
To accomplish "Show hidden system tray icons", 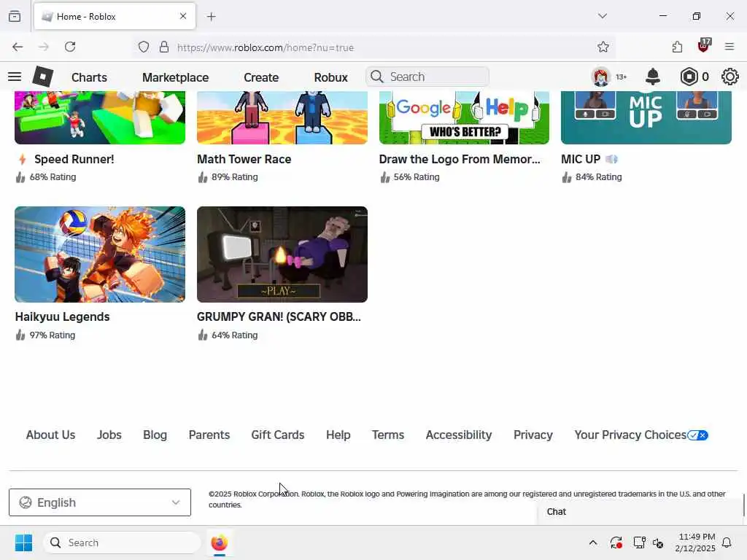I will click(592, 542).
